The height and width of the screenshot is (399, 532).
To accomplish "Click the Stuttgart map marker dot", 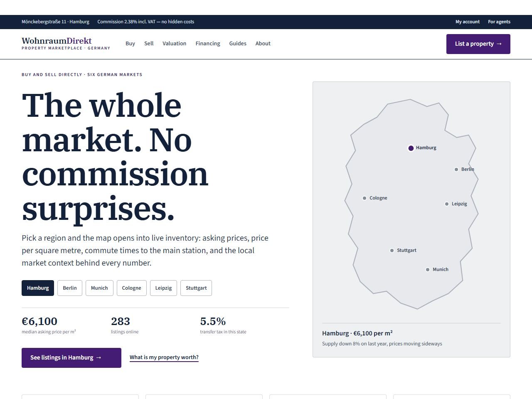I will [x=392, y=251].
